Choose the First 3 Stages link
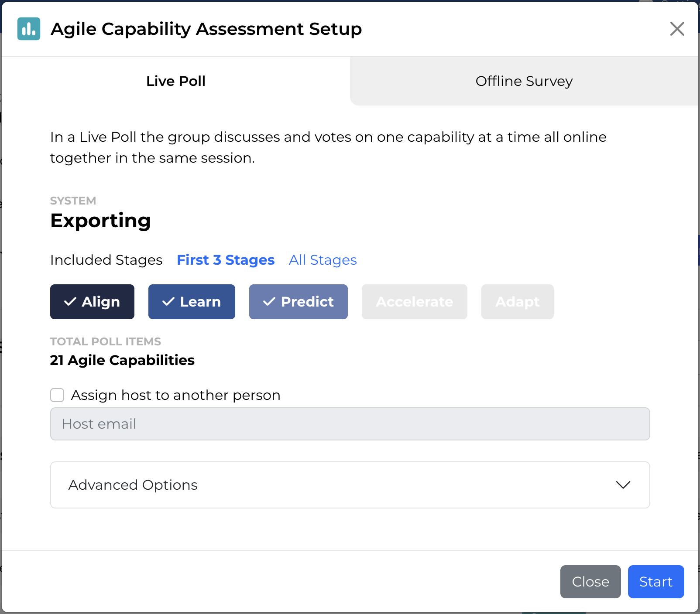Viewport: 700px width, 614px height. (x=226, y=260)
